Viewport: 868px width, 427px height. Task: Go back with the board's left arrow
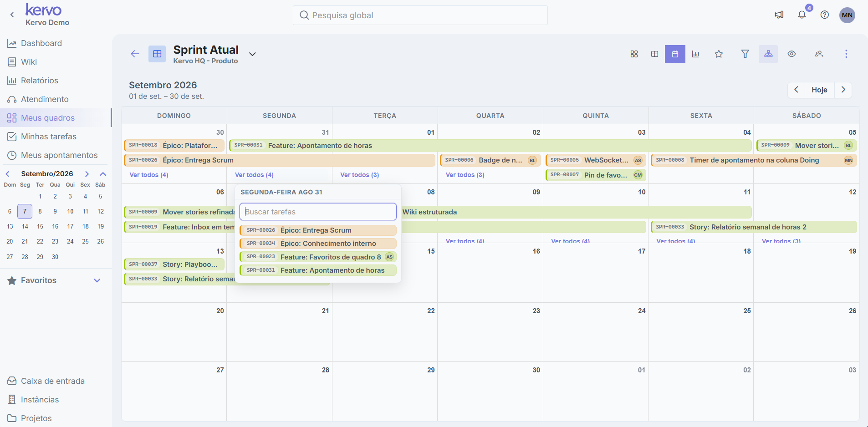(135, 54)
